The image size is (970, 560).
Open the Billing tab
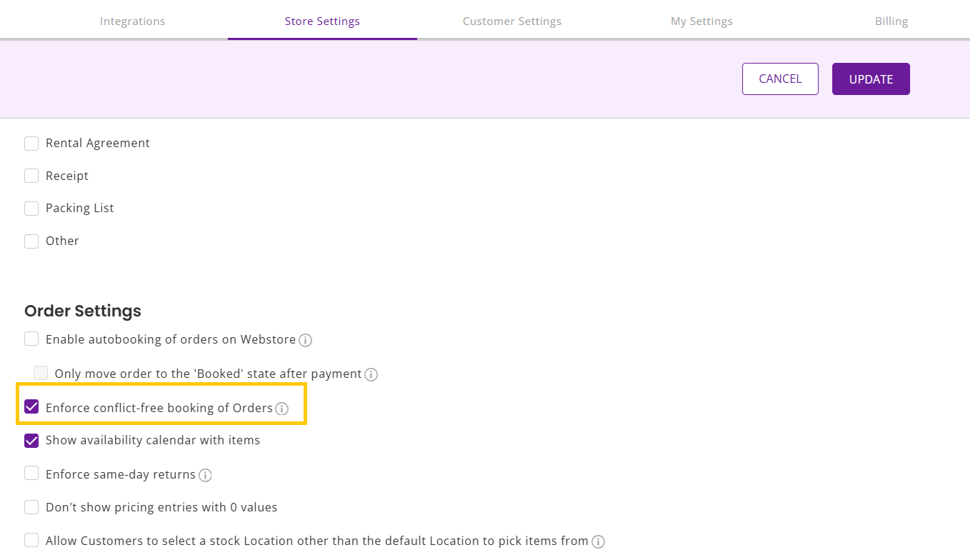891,21
